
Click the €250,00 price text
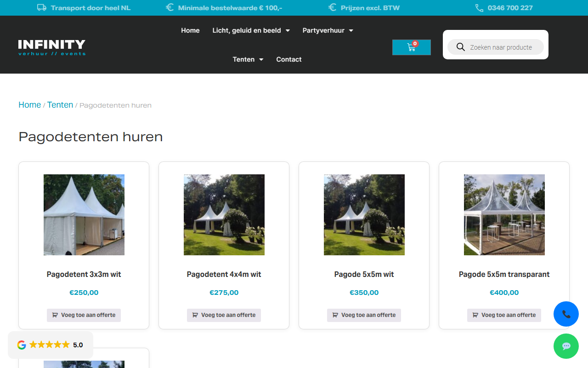pyautogui.click(x=84, y=293)
